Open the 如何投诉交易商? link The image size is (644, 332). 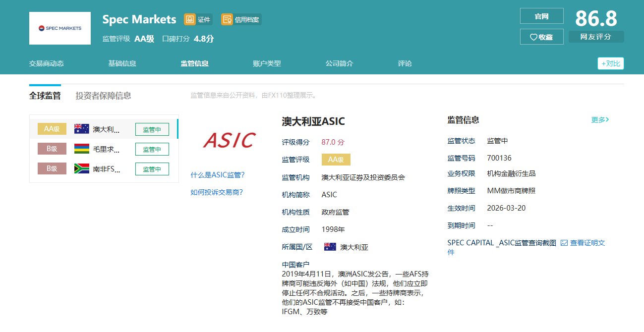pyautogui.click(x=217, y=192)
